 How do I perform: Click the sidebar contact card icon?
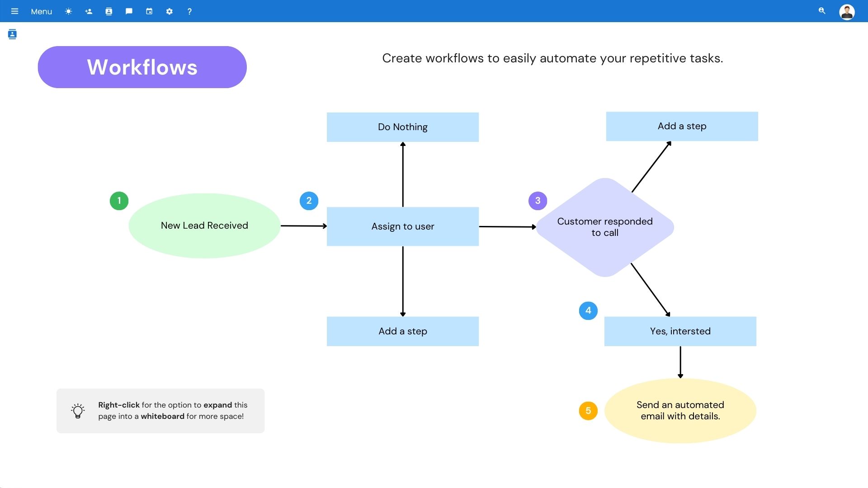[13, 34]
